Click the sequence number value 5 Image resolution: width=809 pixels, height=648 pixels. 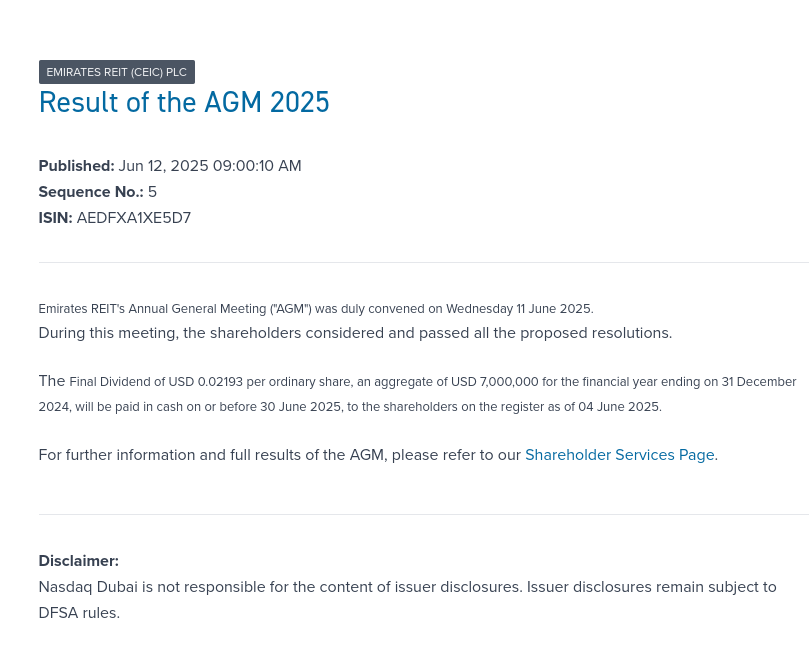pos(153,192)
